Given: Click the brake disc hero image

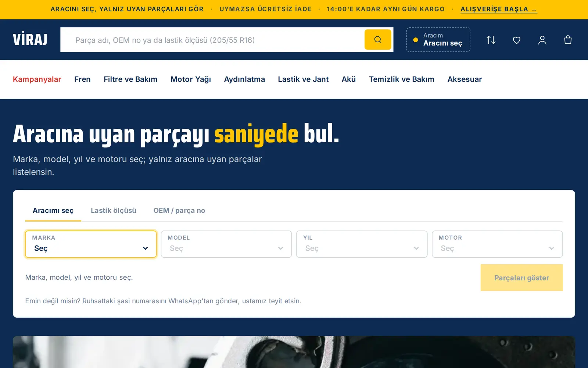Looking at the screenshot, I should [294, 352].
